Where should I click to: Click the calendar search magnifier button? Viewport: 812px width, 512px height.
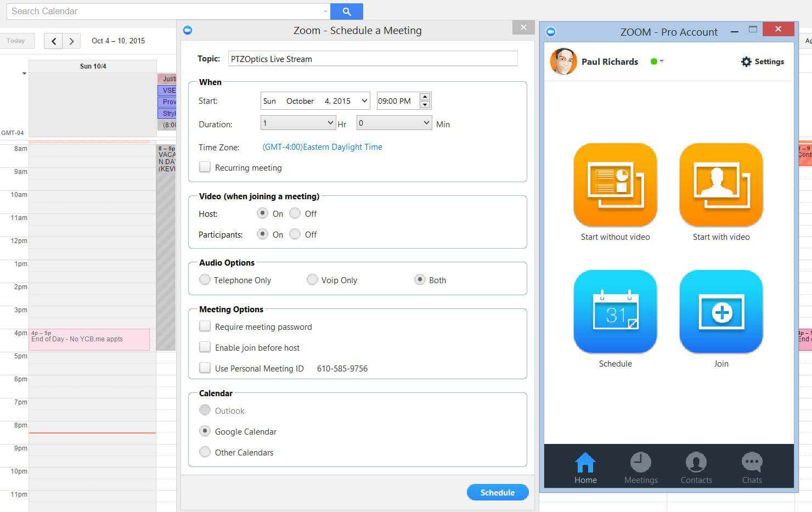346,11
